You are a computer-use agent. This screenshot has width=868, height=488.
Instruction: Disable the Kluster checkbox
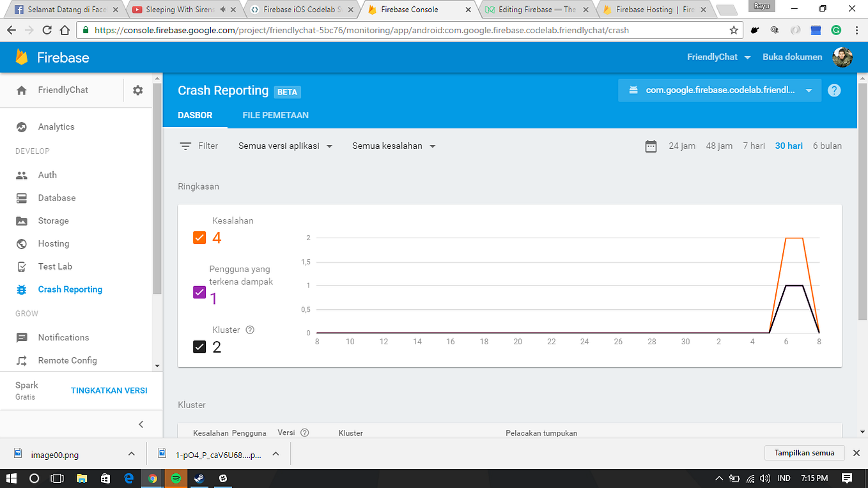pyautogui.click(x=199, y=347)
